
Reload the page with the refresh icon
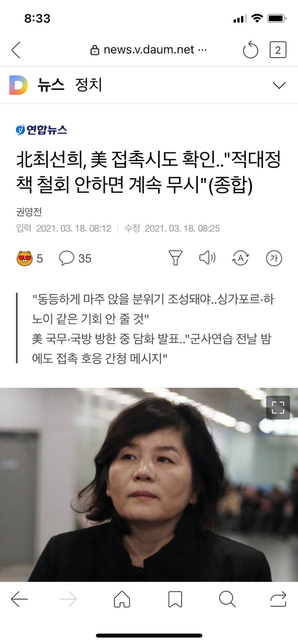coord(251,50)
